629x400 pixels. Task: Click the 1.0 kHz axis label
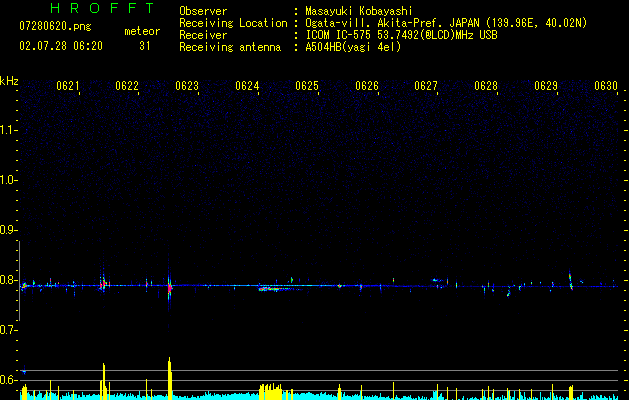coord(8,180)
